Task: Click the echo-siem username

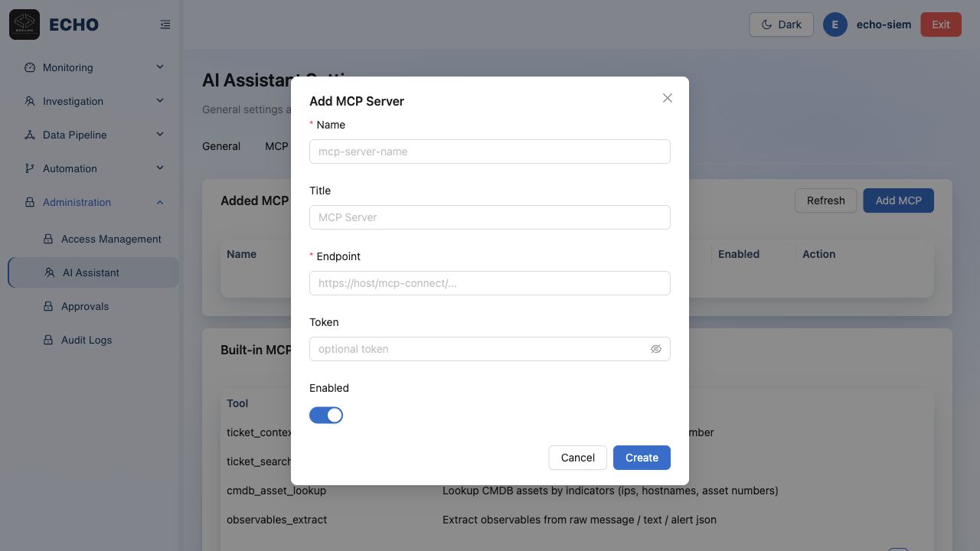Action: [884, 24]
